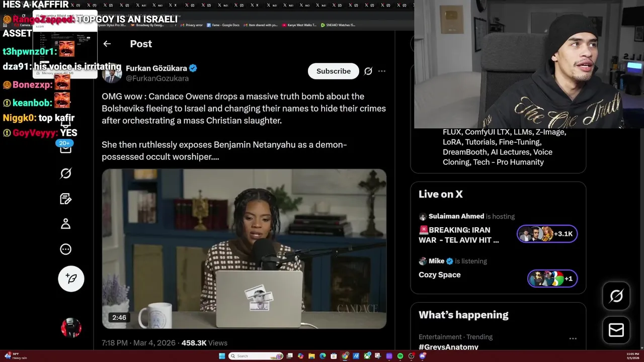The width and height of the screenshot is (644, 362).
Task: Click the 2:46 video duration badge
Action: click(119, 317)
